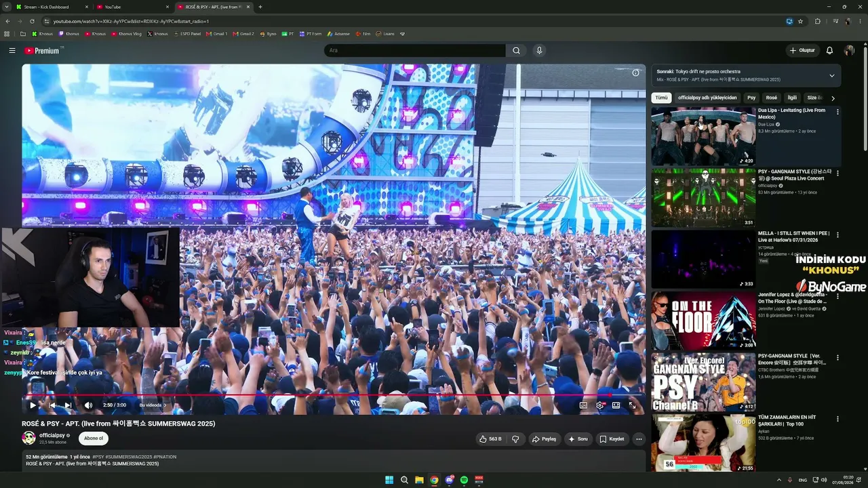Viewport: 868px width, 488px height.
Task: Go back in the browser
Action: point(7,21)
